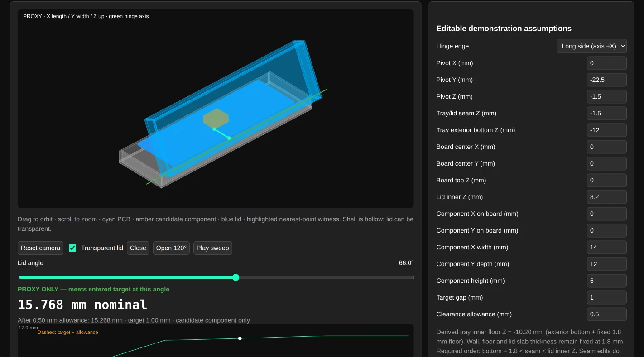Click 'Editable demonstration assumptions' heading
This screenshot has width=644, height=357.
pos(504,29)
